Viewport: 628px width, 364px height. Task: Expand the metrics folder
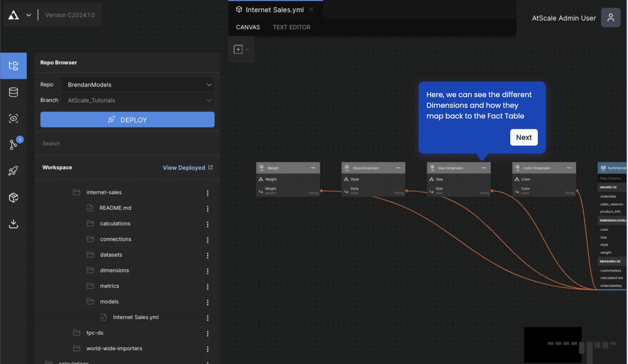(x=109, y=286)
